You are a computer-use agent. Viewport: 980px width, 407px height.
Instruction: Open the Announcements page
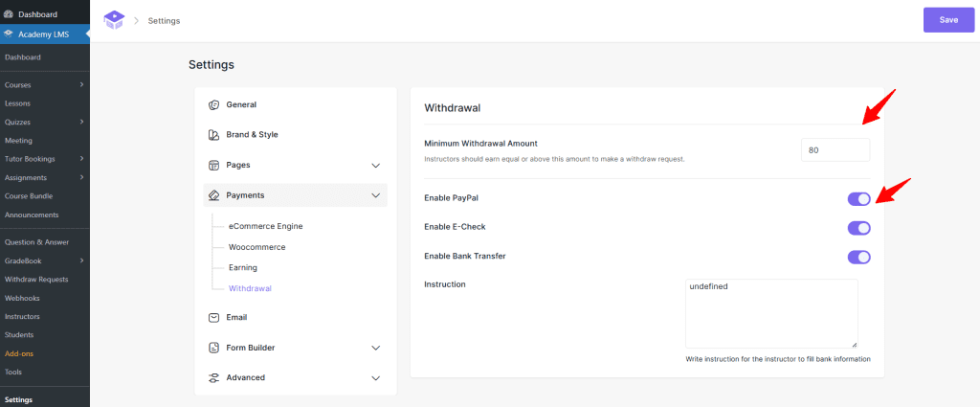point(32,215)
